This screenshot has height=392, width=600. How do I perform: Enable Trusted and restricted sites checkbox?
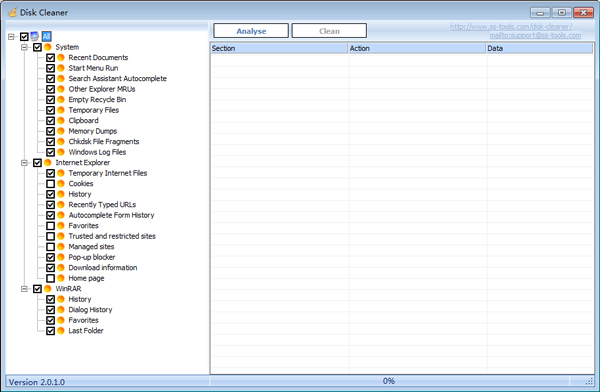point(50,236)
